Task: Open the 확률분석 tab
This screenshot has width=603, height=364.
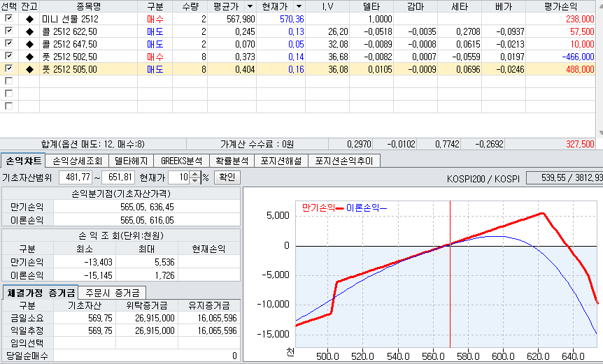Action: point(232,161)
